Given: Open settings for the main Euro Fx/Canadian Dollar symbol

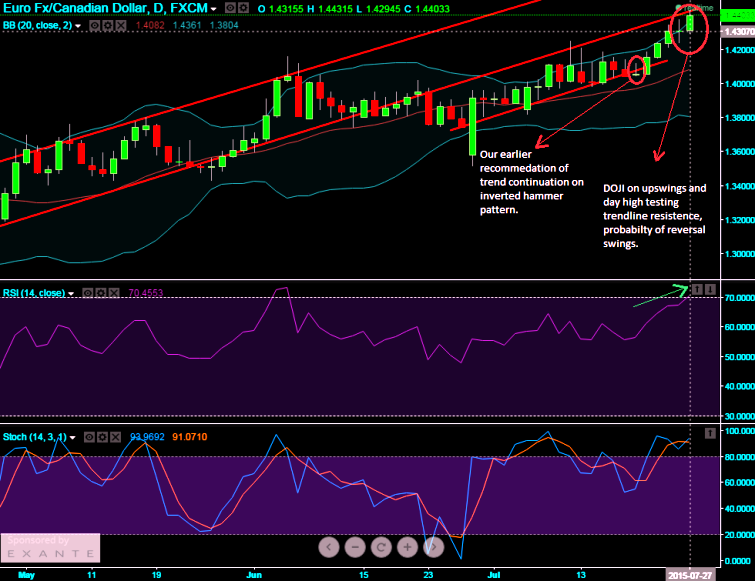Looking at the screenshot, I should coord(244,8).
